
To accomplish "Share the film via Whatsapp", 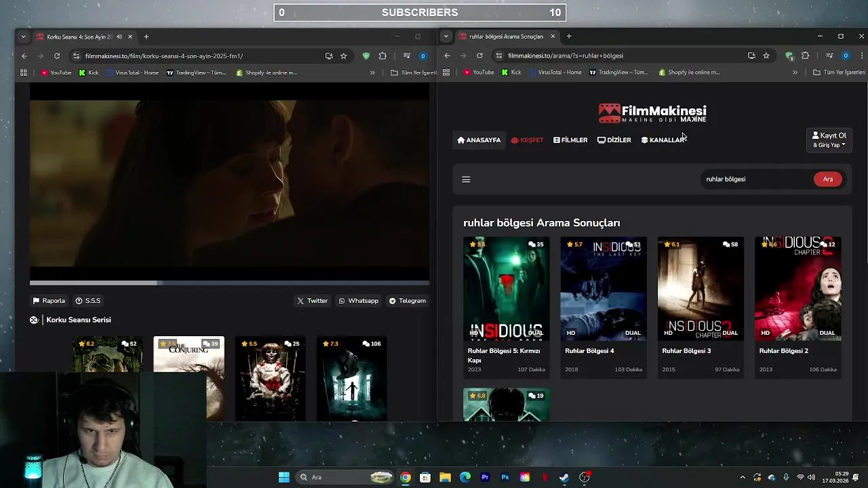I will [359, 300].
